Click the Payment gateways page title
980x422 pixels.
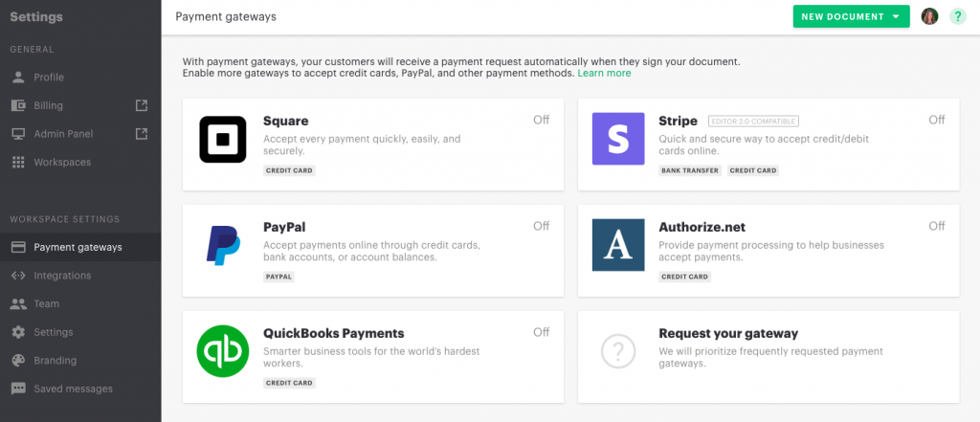pos(226,17)
